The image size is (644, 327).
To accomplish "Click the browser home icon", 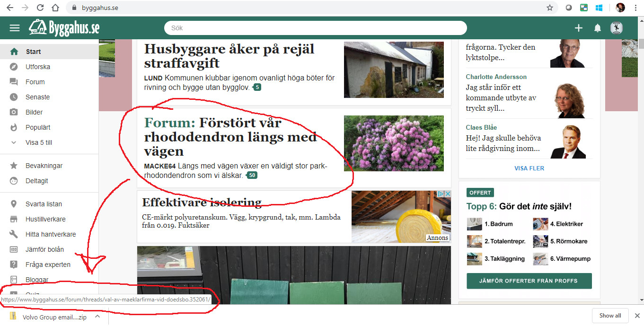I will [55, 8].
